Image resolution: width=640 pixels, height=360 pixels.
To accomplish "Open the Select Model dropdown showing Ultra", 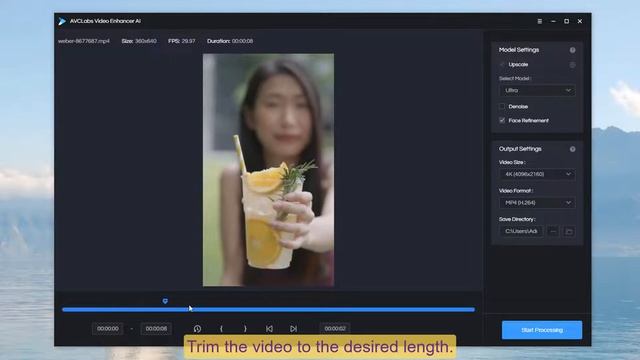I will click(537, 90).
